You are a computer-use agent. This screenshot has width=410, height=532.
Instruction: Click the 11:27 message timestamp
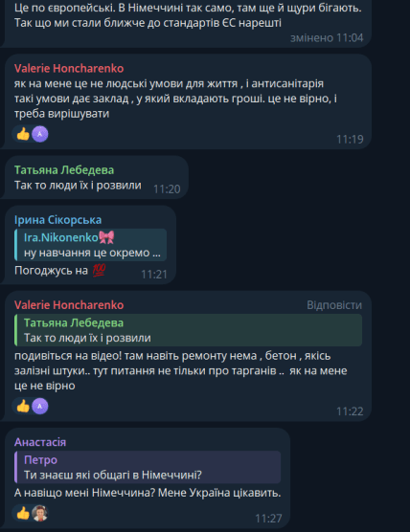(268, 519)
